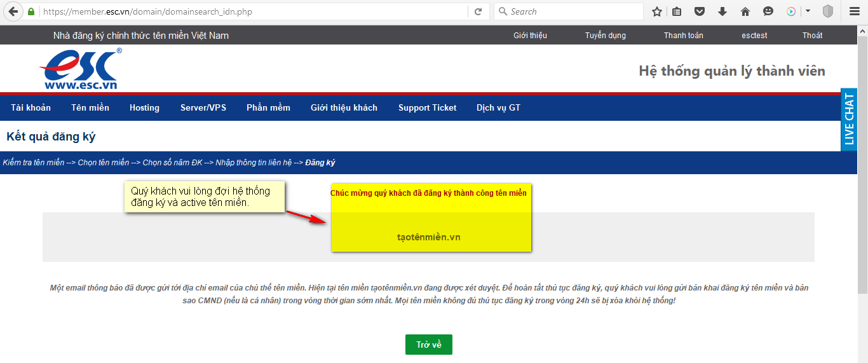
Task: Click the Nhà đăng ký chính thức tagline
Action: (x=141, y=36)
